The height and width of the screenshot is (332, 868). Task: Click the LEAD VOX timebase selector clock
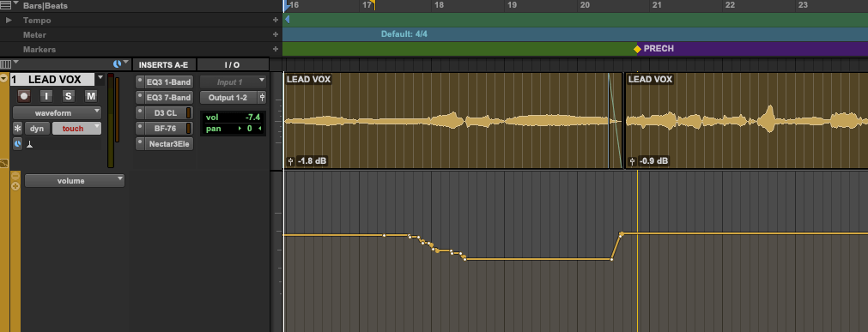pyautogui.click(x=17, y=144)
